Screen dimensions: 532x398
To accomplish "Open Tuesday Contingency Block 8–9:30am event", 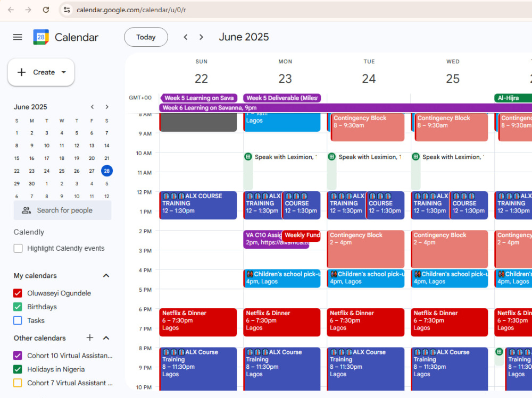I will click(368, 127).
